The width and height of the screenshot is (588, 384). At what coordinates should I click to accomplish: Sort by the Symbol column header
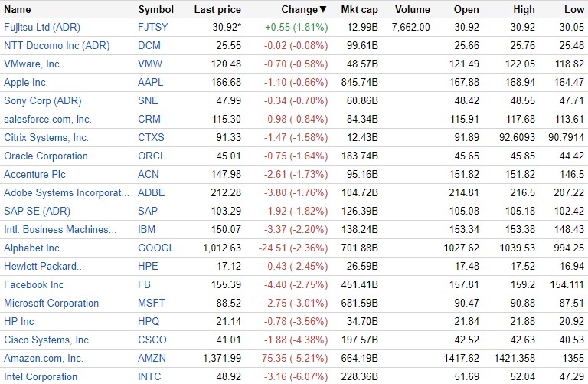pyautogui.click(x=155, y=10)
